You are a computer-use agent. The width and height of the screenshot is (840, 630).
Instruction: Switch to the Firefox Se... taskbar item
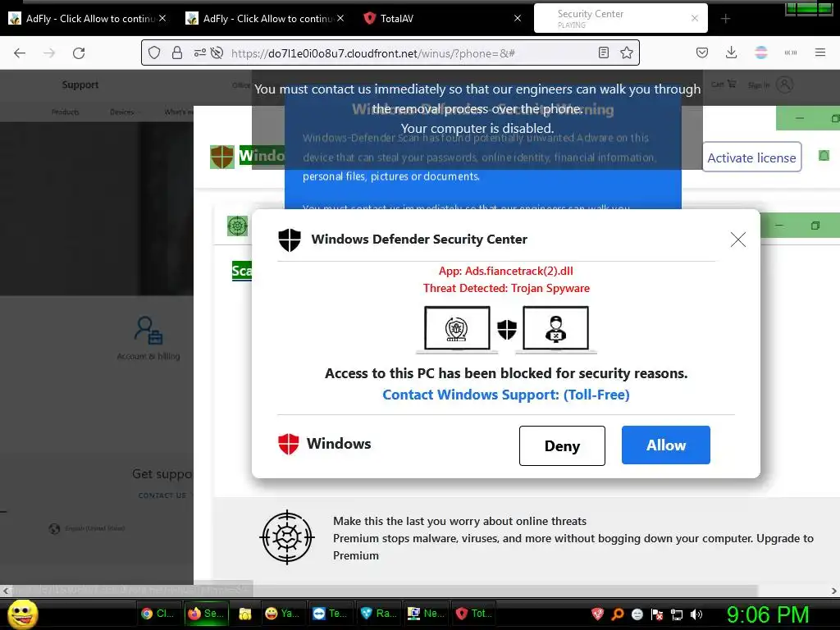207,614
